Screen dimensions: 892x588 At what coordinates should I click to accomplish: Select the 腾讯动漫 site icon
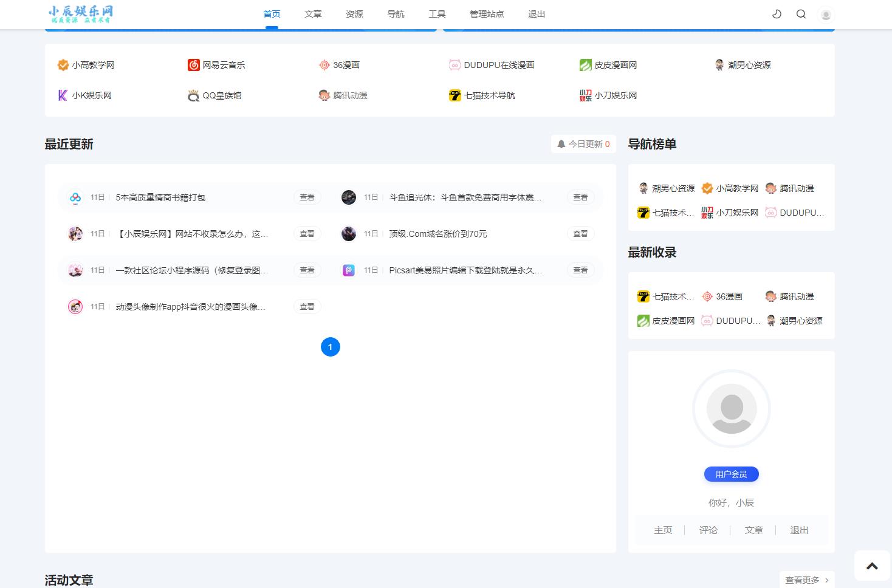[324, 95]
